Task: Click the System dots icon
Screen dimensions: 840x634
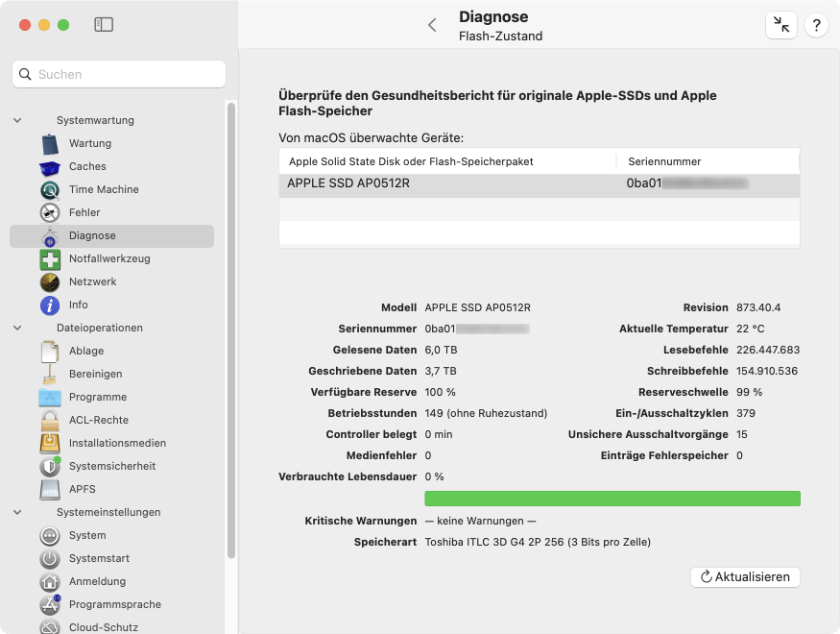Action: 50,535
